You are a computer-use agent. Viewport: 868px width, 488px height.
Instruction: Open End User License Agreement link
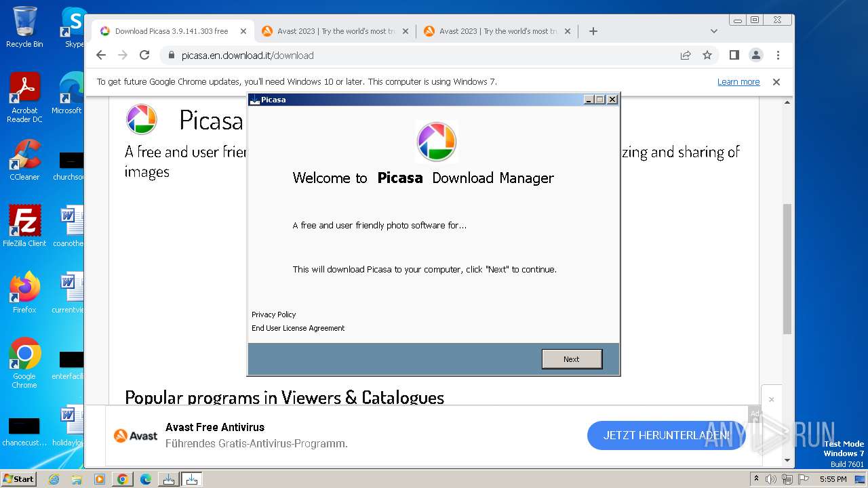(298, 328)
